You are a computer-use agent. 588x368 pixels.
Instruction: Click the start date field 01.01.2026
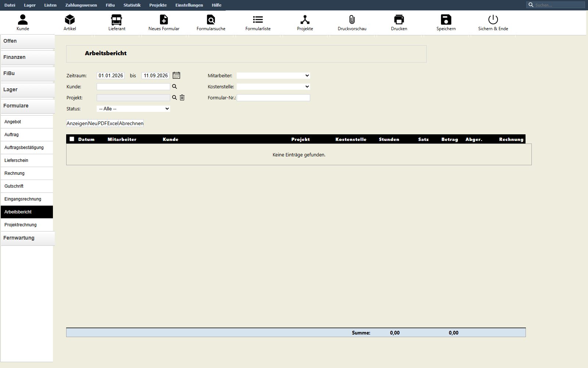(111, 75)
